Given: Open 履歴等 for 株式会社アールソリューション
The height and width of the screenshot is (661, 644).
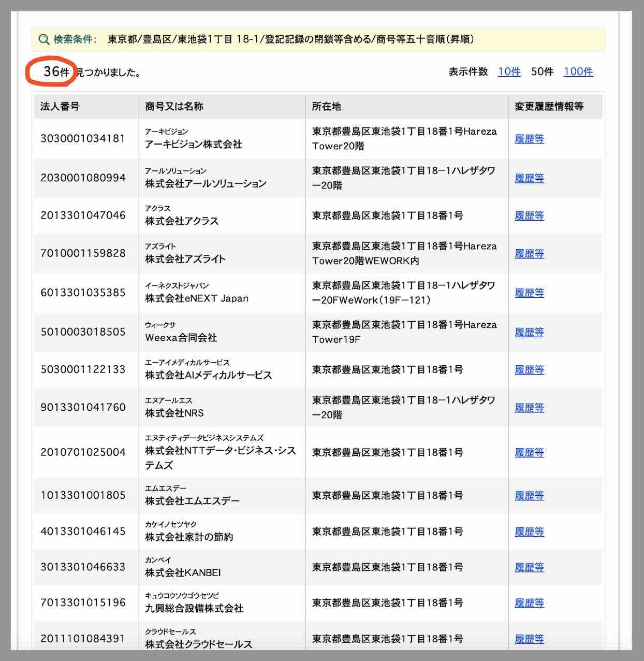Looking at the screenshot, I should [x=529, y=178].
